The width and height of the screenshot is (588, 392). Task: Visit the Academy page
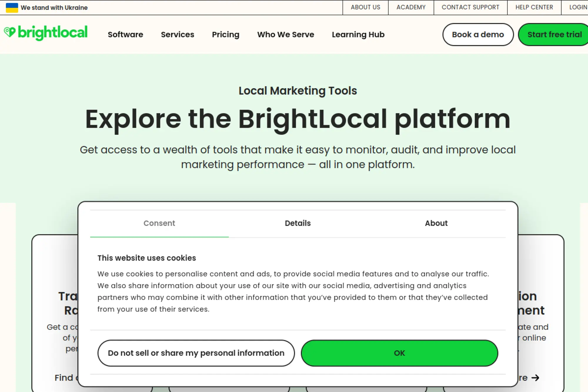[411, 7]
